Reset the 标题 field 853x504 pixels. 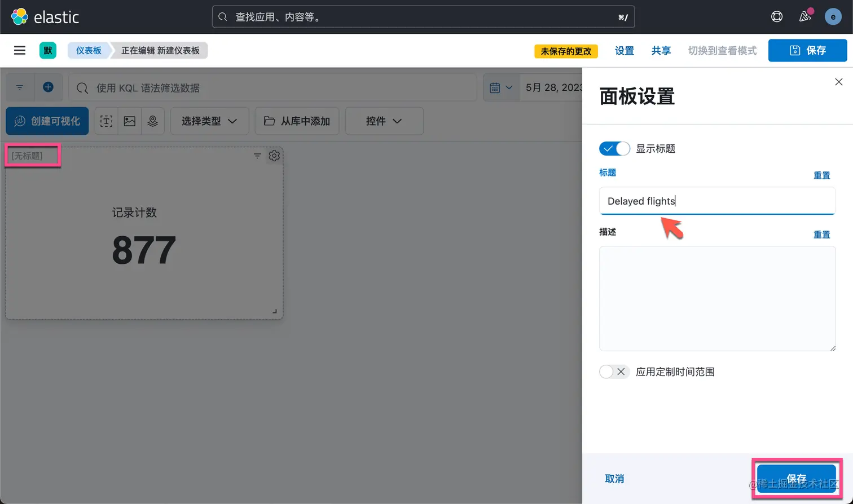[x=821, y=175]
